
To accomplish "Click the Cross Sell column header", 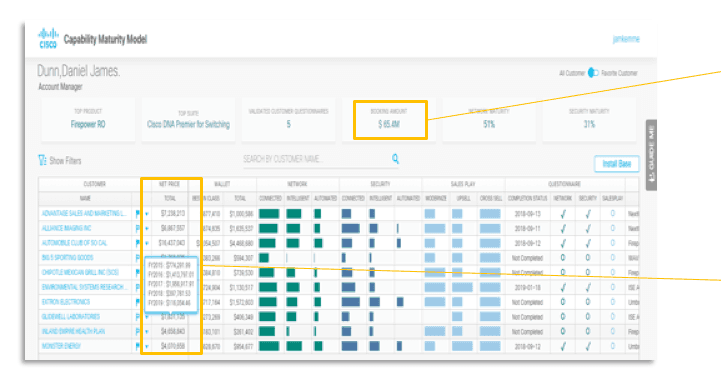I will pyautogui.click(x=491, y=198).
